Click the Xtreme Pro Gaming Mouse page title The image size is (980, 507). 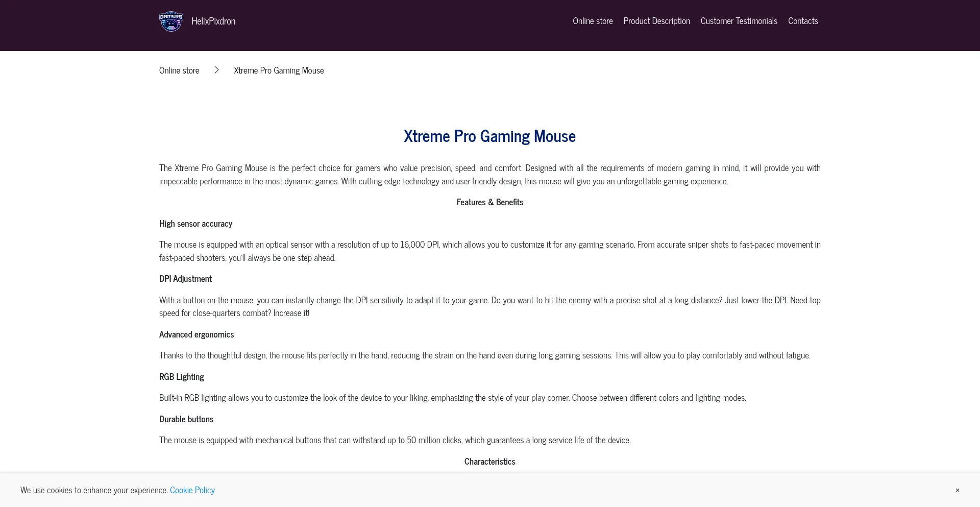[x=489, y=136]
